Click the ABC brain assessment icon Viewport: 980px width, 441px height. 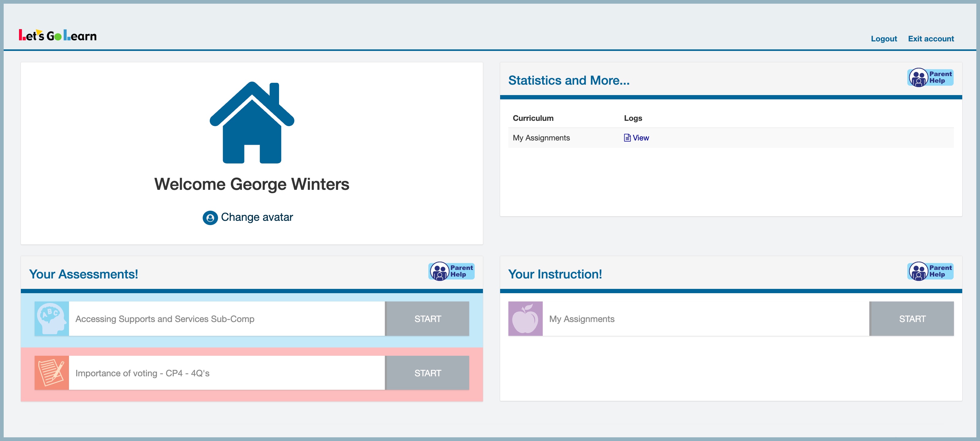(x=52, y=318)
